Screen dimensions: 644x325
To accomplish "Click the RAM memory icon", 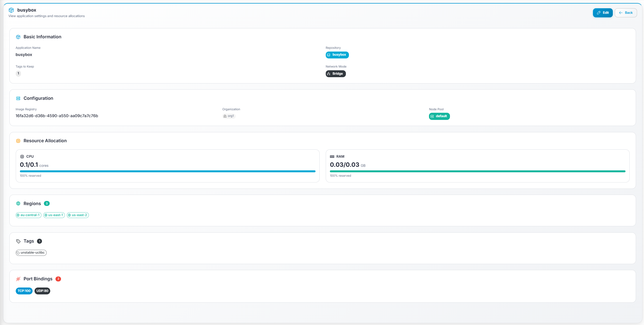I will click(332, 156).
